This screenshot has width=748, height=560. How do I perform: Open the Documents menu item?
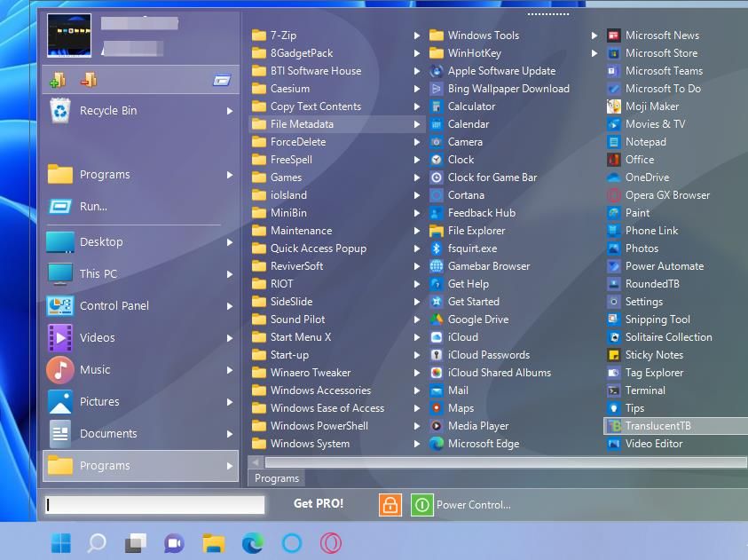point(141,434)
